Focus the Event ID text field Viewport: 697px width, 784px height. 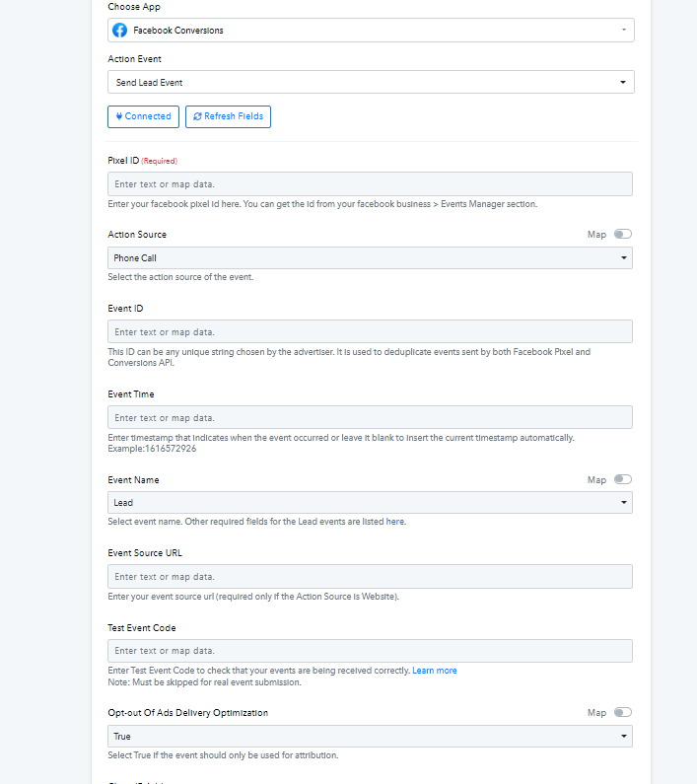370,332
